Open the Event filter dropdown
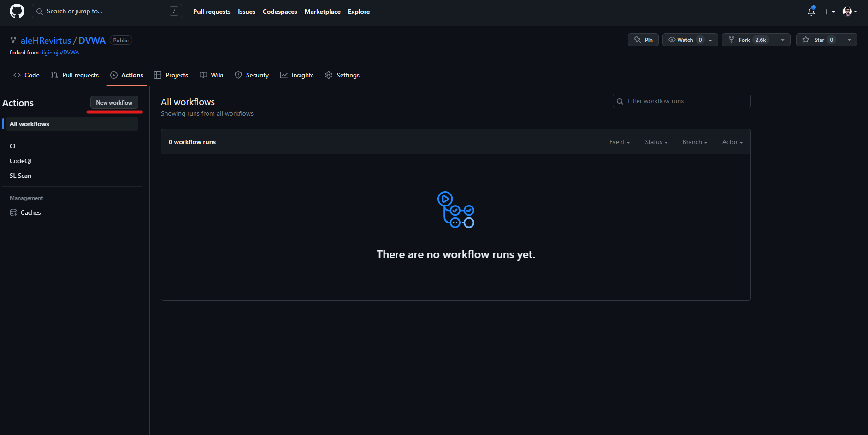Screen dimensions: 868x435 (x=619, y=142)
